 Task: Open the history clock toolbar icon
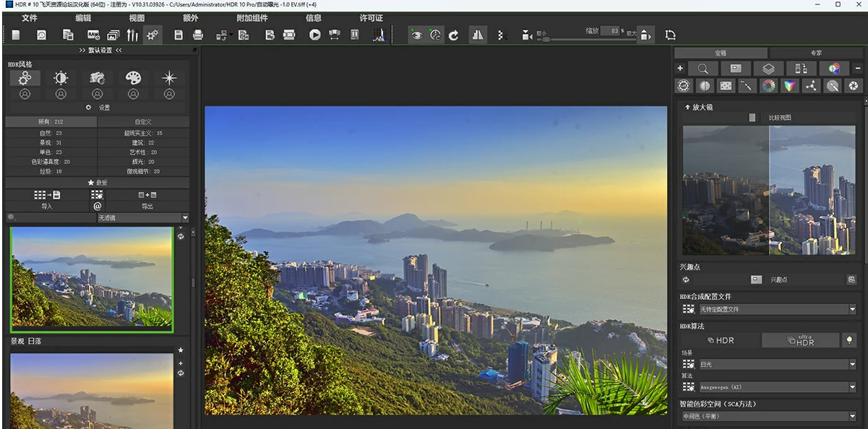[x=41, y=35]
